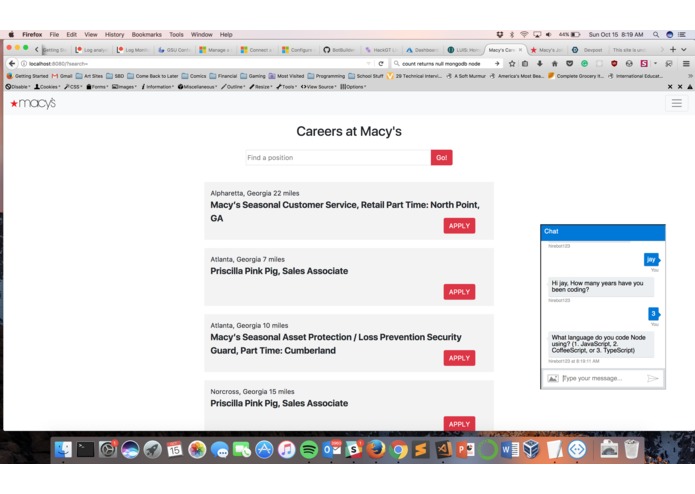The height and width of the screenshot is (494, 695).
Task: Open the History menu in menu bar
Action: [x=114, y=35]
